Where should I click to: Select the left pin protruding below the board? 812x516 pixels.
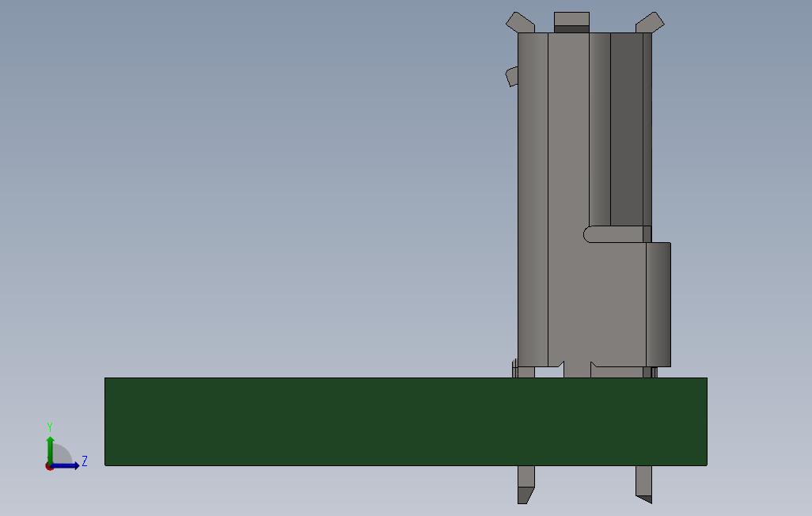point(526,484)
